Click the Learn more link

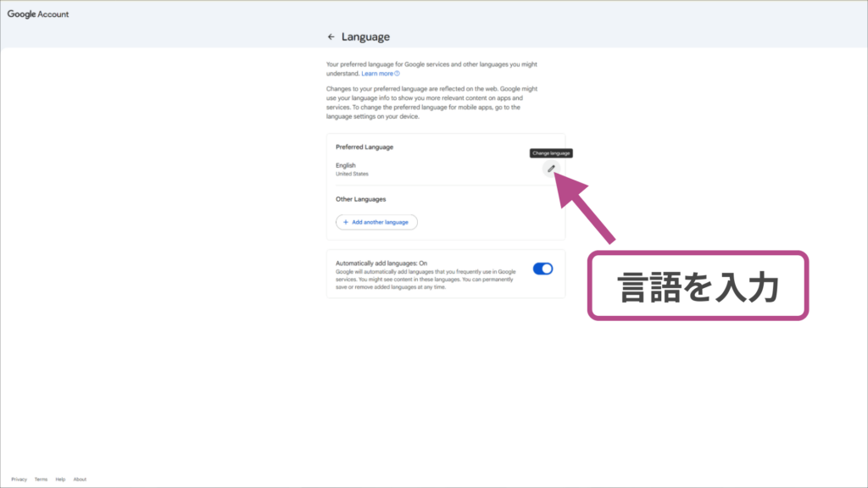pos(376,74)
